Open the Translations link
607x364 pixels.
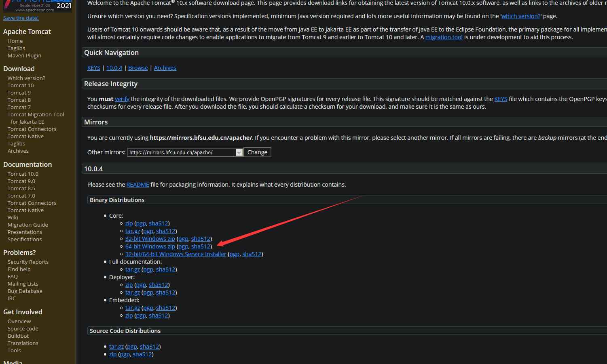point(23,343)
